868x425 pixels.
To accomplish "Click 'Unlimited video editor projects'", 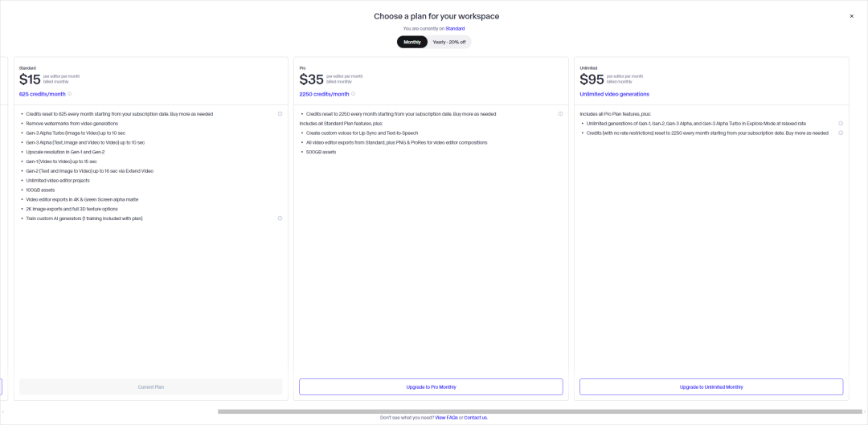I will 58,181.
